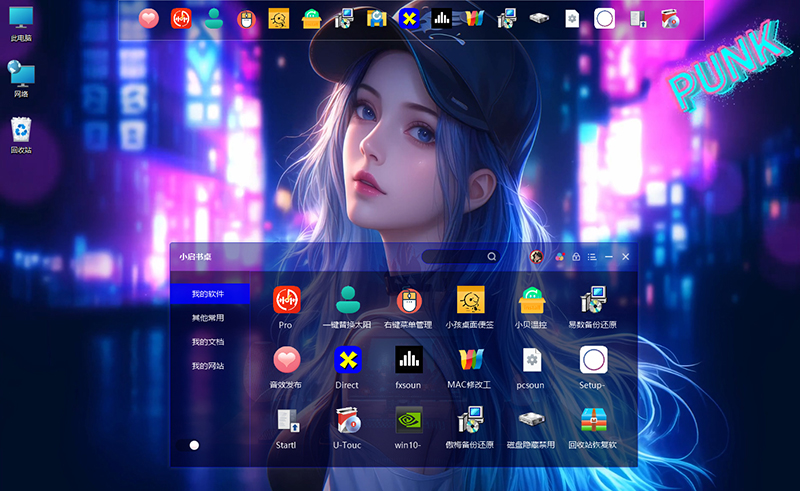Switch to the 其他常用 sidebar tab
This screenshot has width=800, height=491.
[209, 318]
